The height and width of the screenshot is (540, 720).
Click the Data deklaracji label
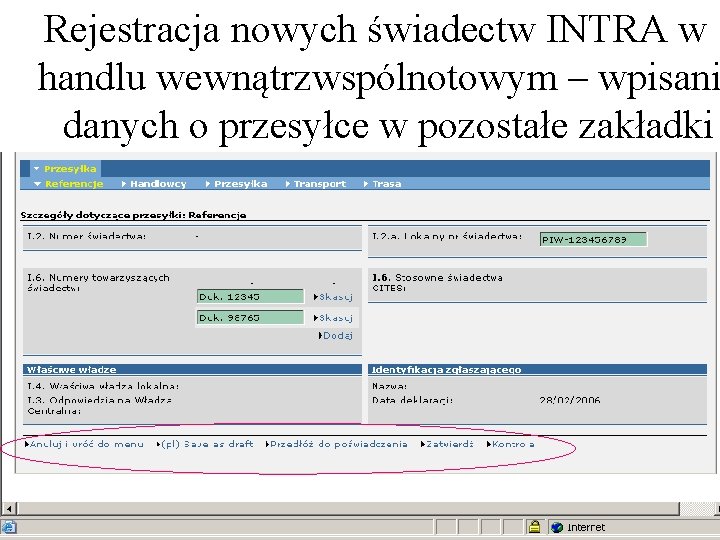click(x=412, y=400)
